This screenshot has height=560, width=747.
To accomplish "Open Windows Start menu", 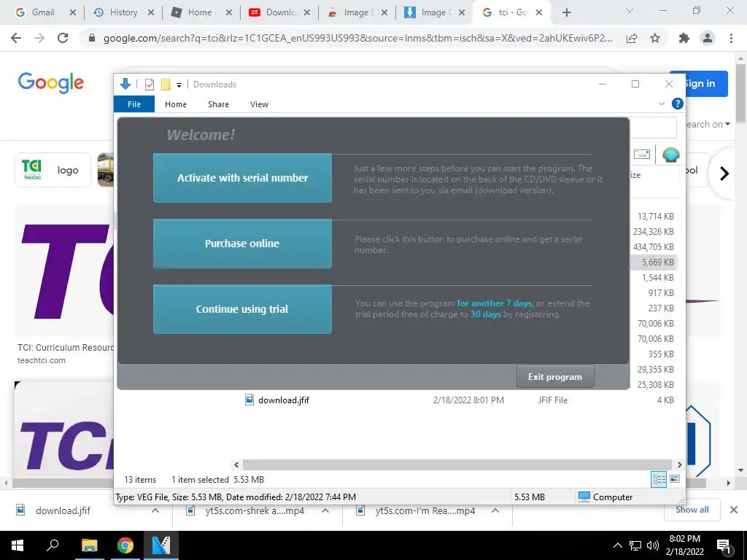I will click(18, 545).
